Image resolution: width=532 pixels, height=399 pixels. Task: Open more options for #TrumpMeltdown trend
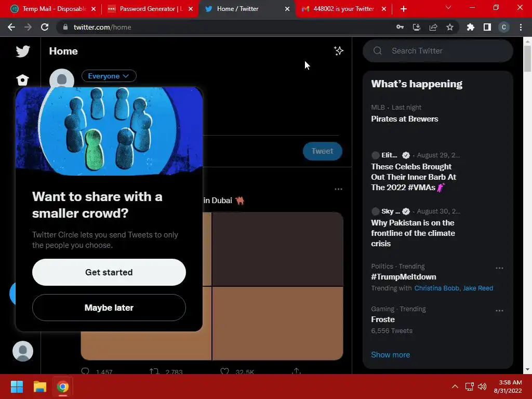[x=499, y=268]
